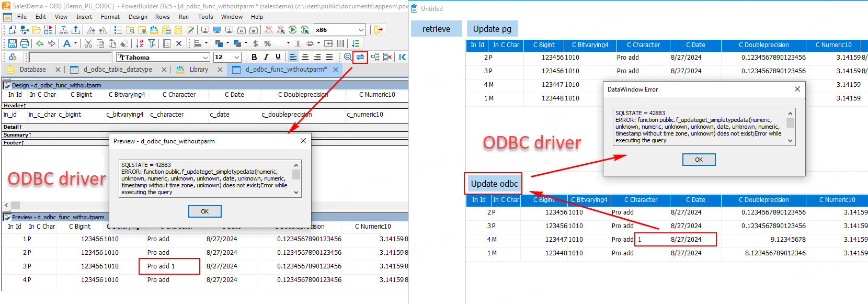Toggle Italic formatting

click(266, 57)
